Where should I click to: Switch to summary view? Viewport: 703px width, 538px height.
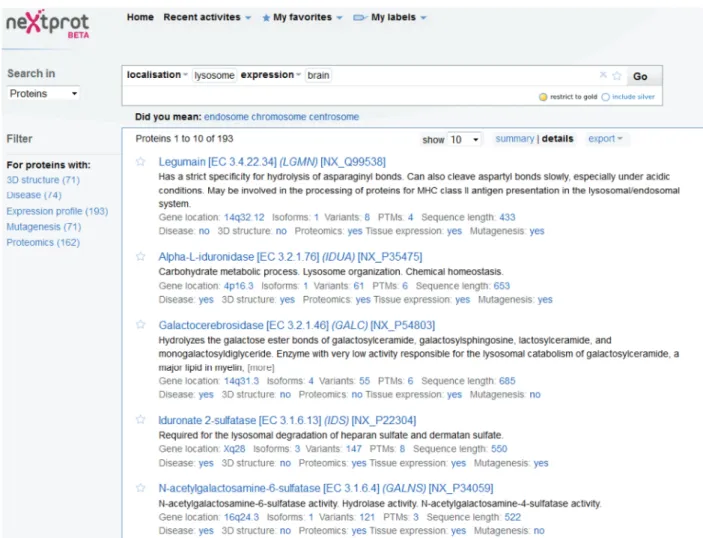(x=515, y=139)
